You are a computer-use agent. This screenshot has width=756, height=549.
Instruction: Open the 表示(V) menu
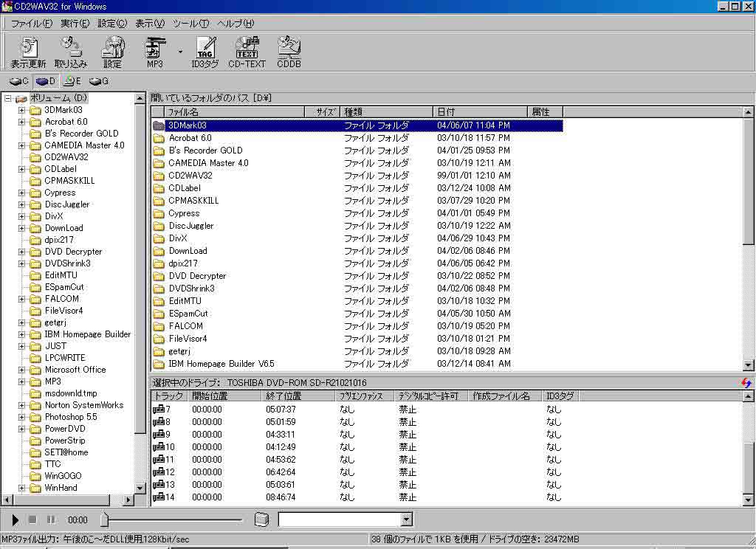150,23
